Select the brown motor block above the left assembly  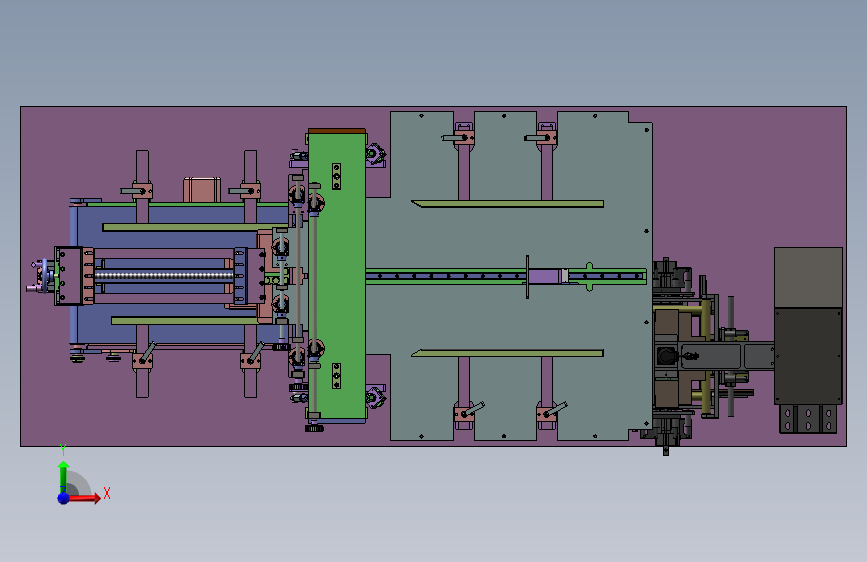pos(202,190)
